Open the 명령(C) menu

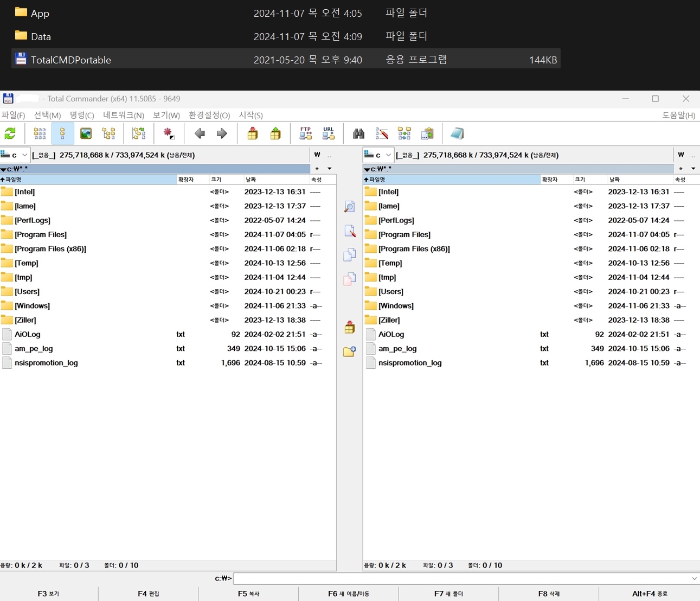(82, 115)
